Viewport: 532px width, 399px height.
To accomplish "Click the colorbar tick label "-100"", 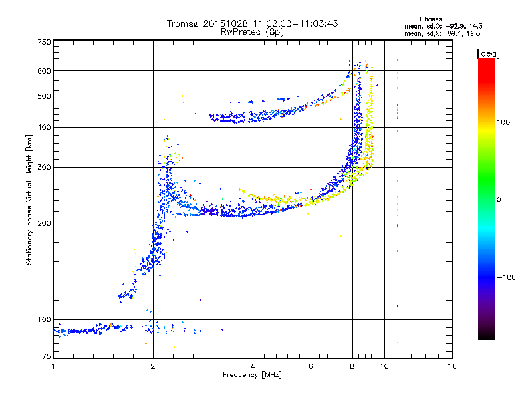I will [x=507, y=277].
